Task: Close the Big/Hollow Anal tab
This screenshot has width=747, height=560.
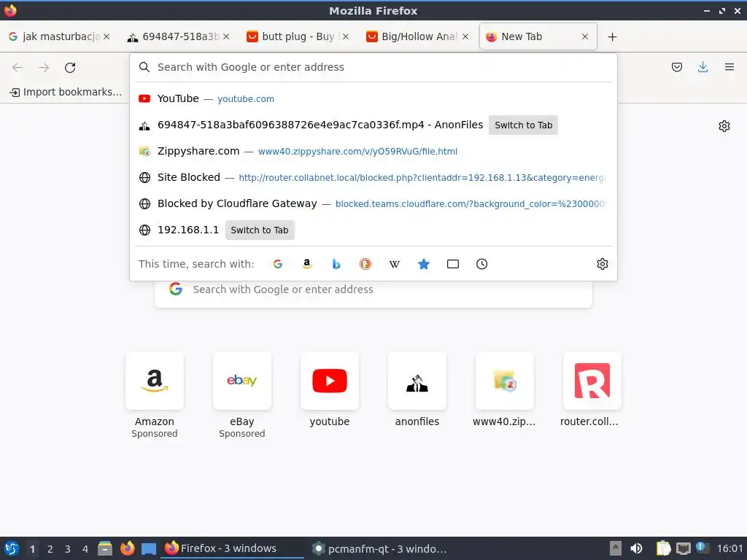Action: pos(465,36)
